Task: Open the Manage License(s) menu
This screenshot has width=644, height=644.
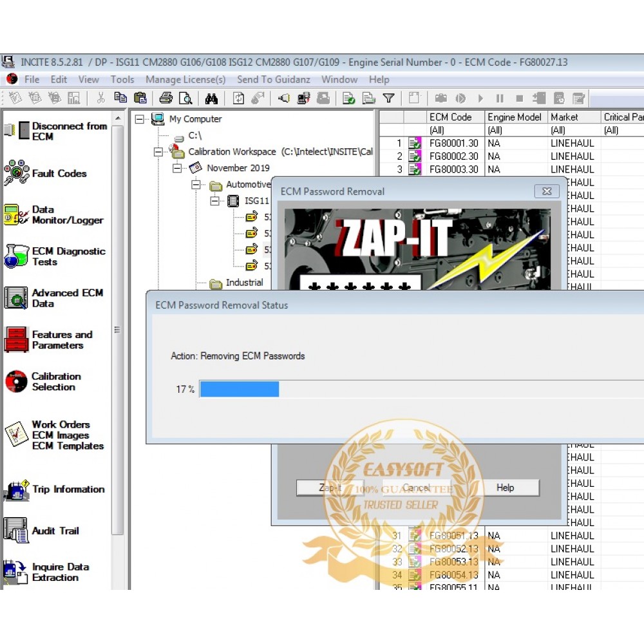Action: click(x=185, y=79)
